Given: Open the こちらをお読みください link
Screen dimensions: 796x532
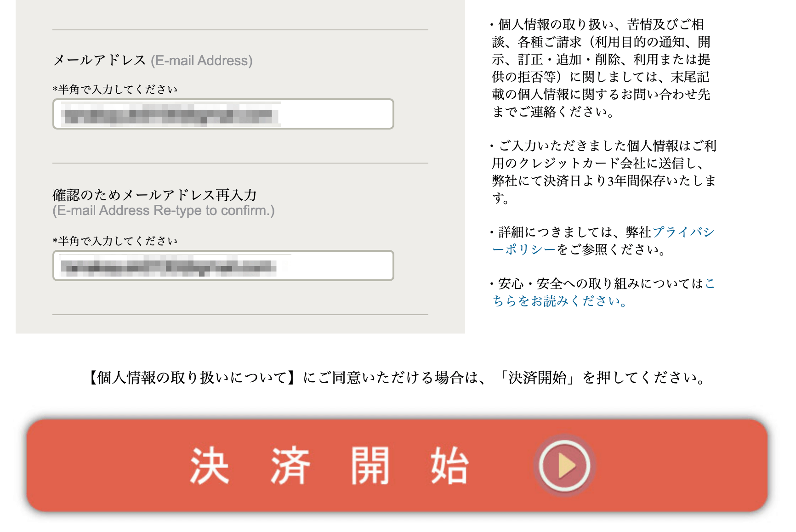Looking at the screenshot, I should (559, 301).
